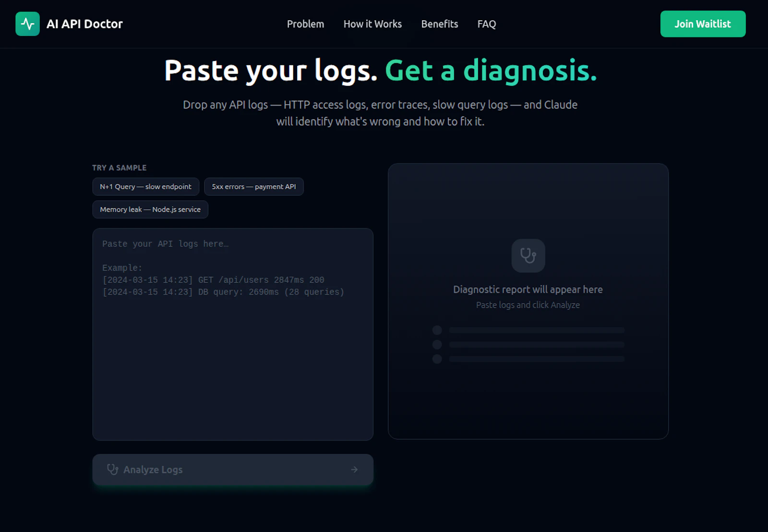Click the AI API Doctor pulse logo icon

(x=27, y=24)
